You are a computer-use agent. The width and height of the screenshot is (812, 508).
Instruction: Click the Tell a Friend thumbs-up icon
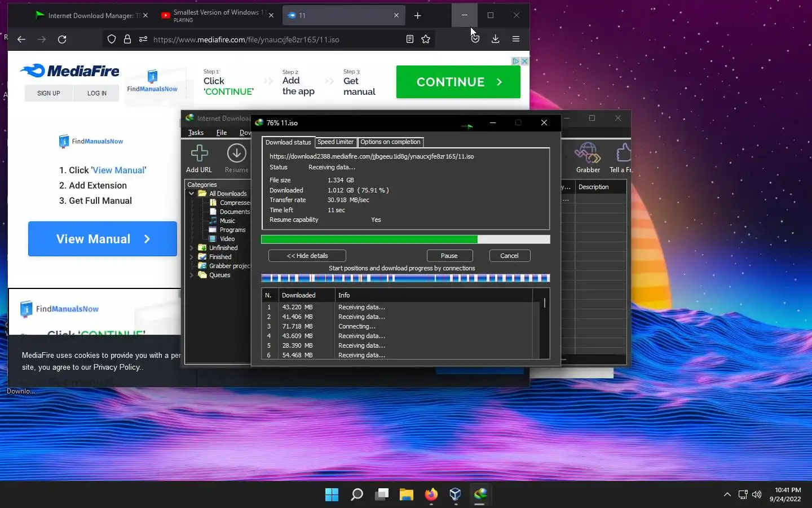(x=623, y=153)
